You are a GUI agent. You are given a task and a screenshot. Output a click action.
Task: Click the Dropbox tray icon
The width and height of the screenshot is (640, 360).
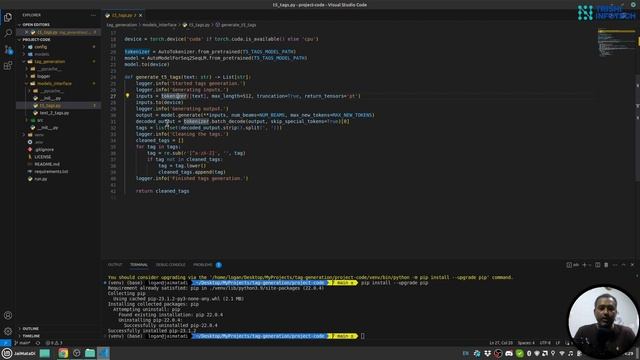(487, 353)
